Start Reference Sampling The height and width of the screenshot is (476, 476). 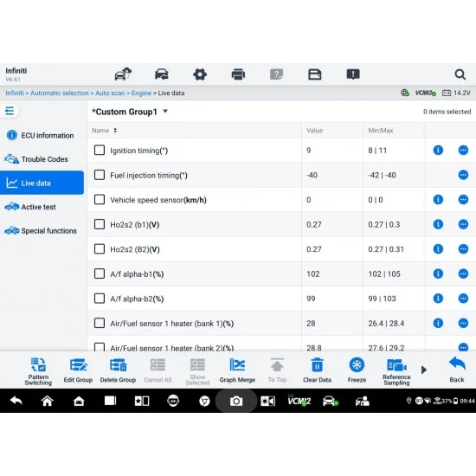point(396,371)
